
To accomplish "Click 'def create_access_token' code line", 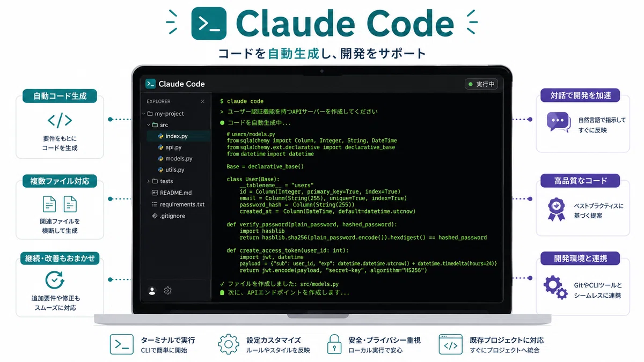I will [288, 250].
